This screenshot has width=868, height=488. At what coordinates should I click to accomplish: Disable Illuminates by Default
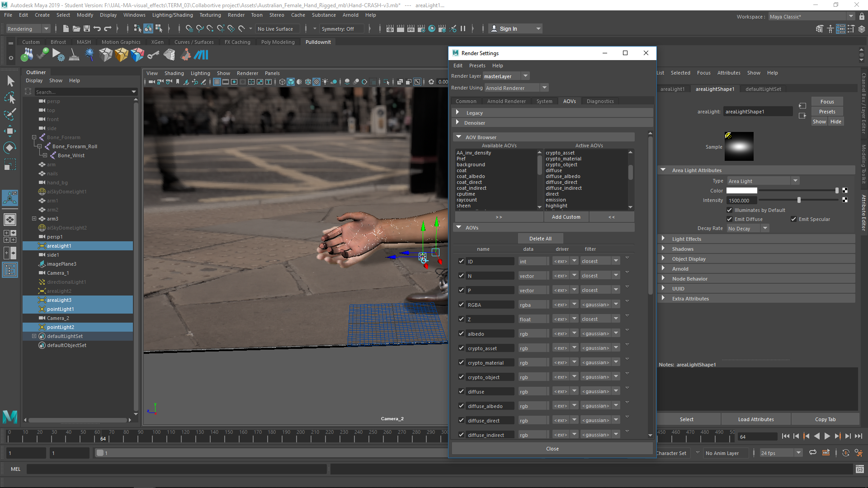click(729, 210)
